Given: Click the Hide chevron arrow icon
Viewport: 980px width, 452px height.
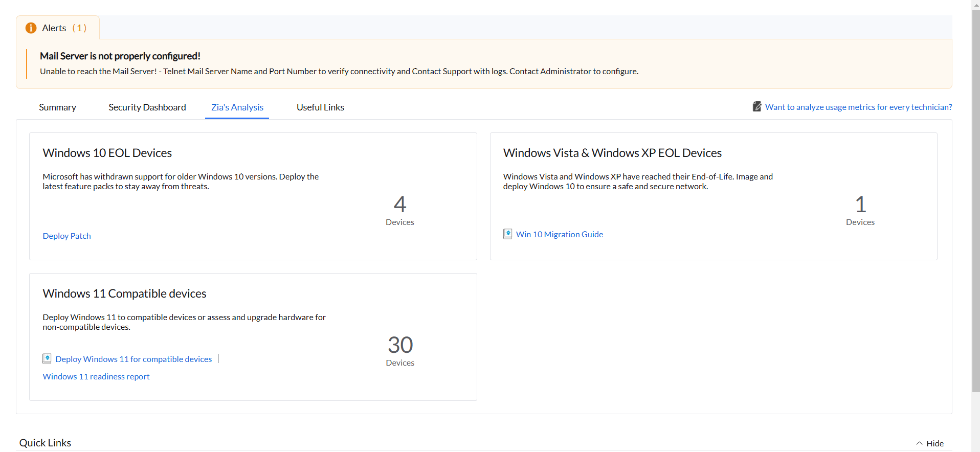Looking at the screenshot, I should pyautogui.click(x=919, y=443).
